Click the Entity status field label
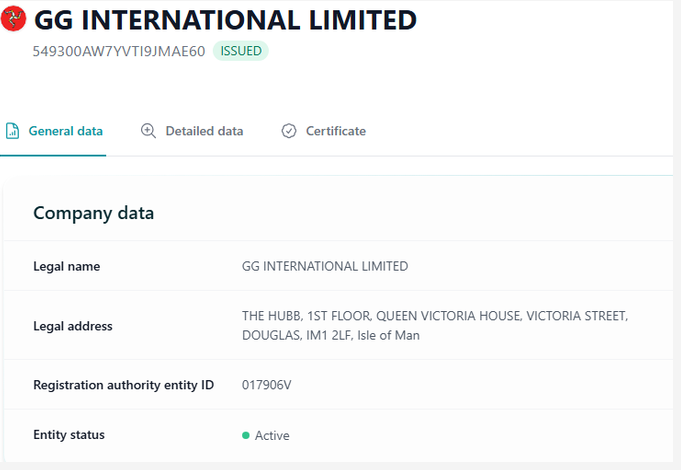Viewport: 681px width, 470px height. coord(69,435)
